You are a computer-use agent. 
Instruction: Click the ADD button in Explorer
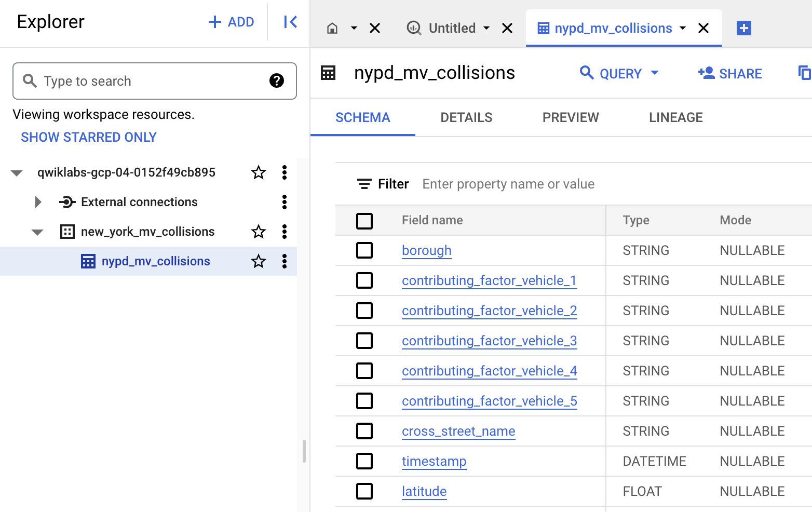click(x=231, y=22)
